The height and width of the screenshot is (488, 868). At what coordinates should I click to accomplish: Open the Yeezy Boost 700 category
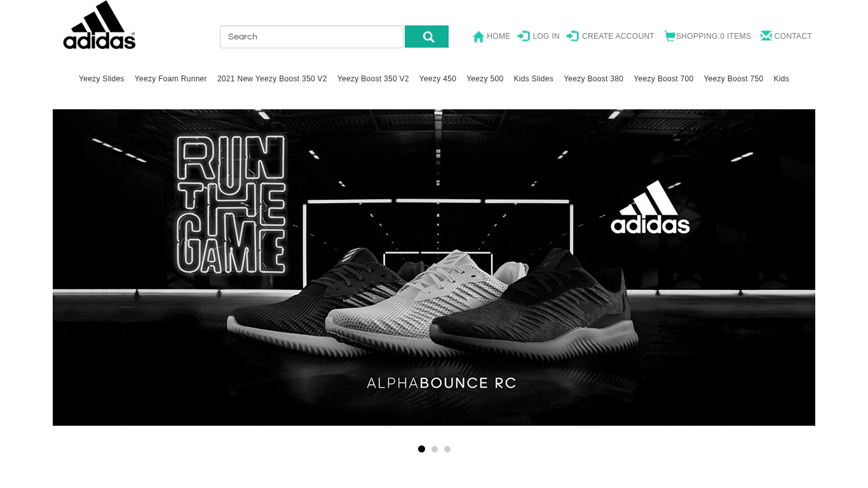(663, 79)
